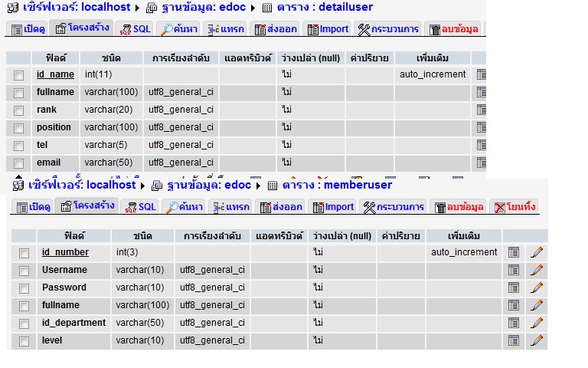The image size is (588, 368).
Task: Click browse icon in the id_name row
Action: click(x=482, y=74)
